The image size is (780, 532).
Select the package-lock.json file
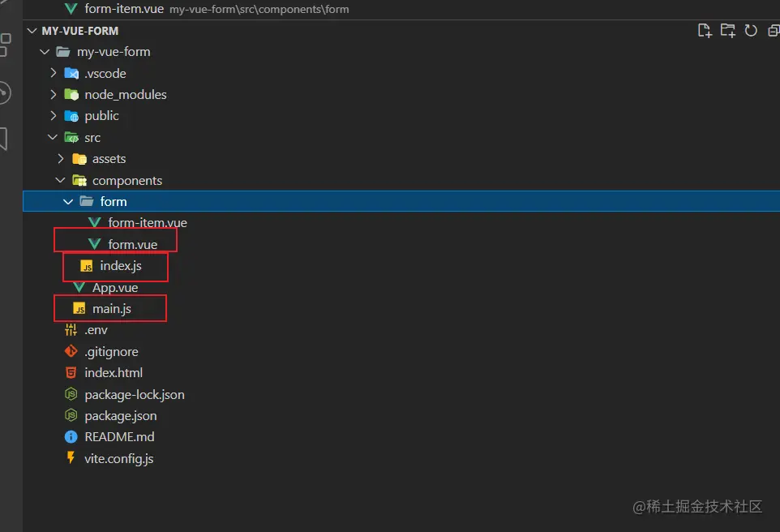(133, 394)
